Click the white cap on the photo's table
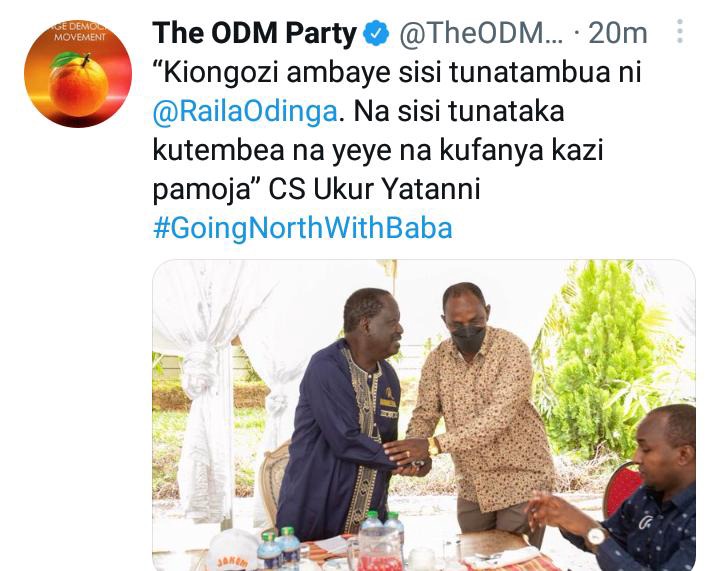The width and height of the screenshot is (720, 571). click(x=231, y=550)
